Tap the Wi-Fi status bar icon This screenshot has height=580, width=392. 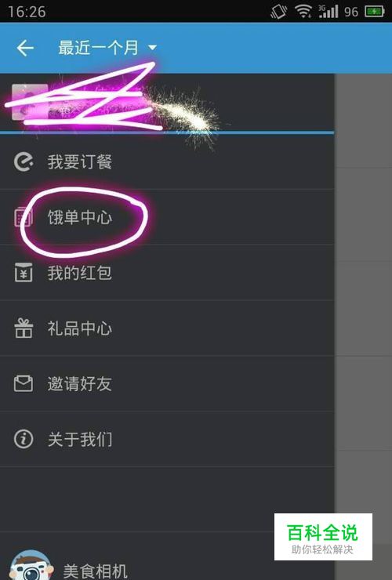[x=303, y=12]
